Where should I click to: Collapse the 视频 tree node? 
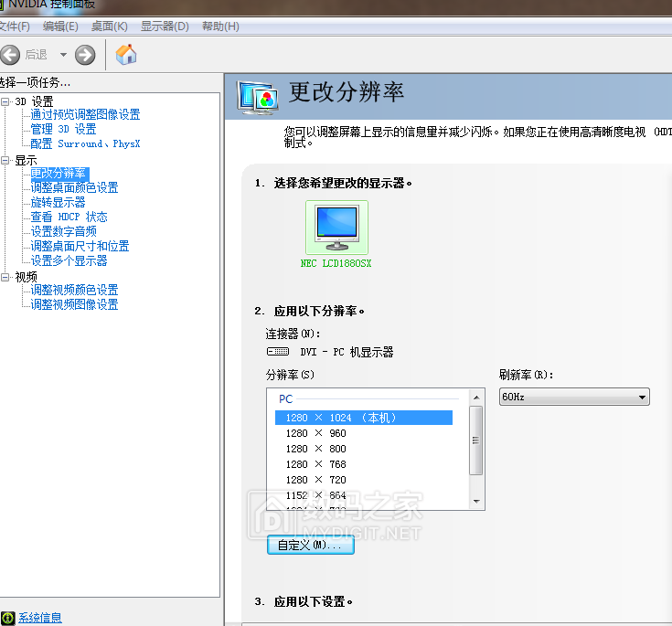point(5,277)
